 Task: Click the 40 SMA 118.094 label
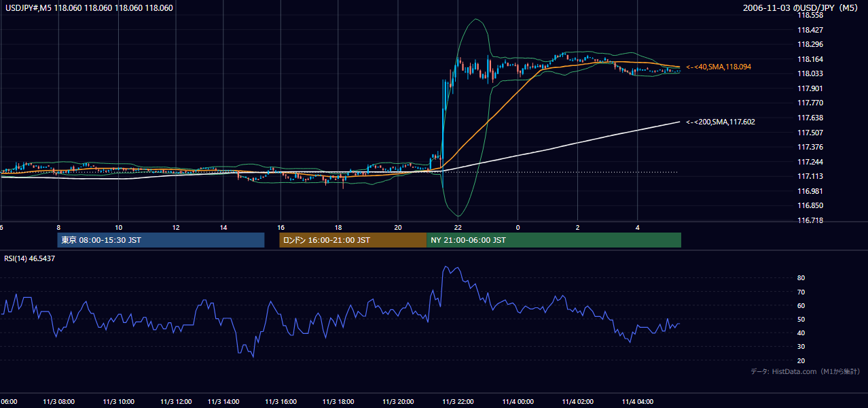718,67
